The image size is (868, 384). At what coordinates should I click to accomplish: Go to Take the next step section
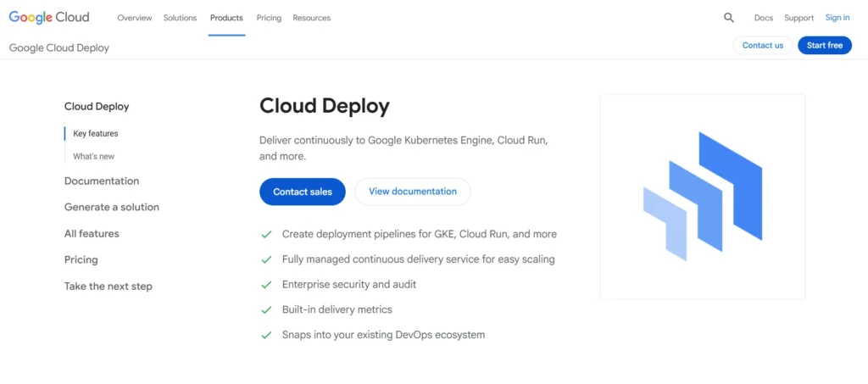click(108, 286)
